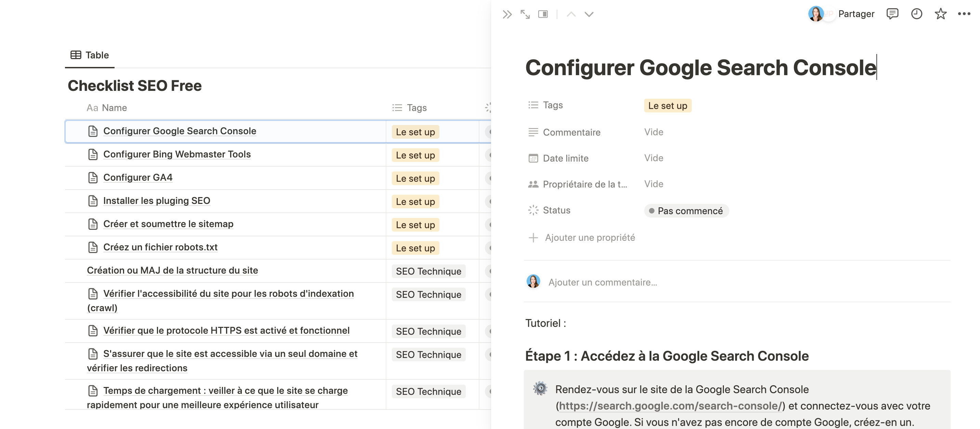This screenshot has height=429, width=980.
Task: Click the Name column header
Action: click(107, 108)
